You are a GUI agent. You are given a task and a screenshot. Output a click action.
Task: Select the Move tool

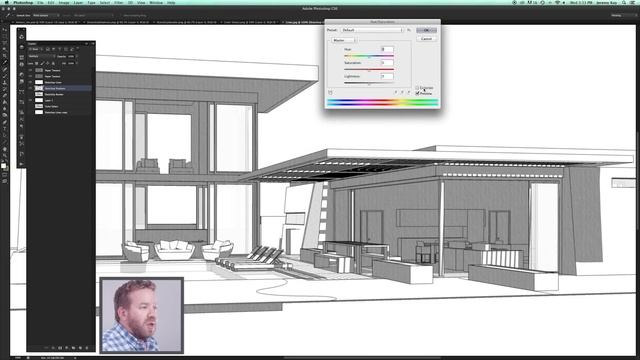click(x=5, y=29)
